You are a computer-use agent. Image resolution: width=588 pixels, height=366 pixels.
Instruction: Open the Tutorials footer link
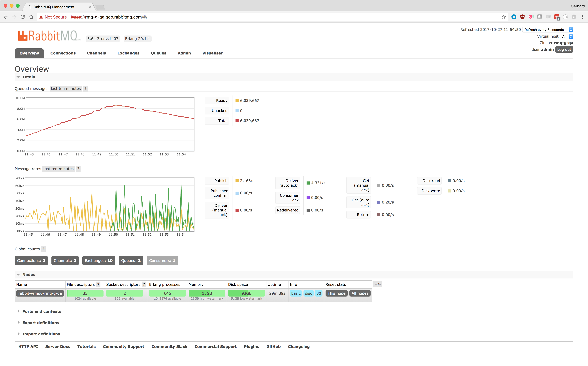(87, 347)
